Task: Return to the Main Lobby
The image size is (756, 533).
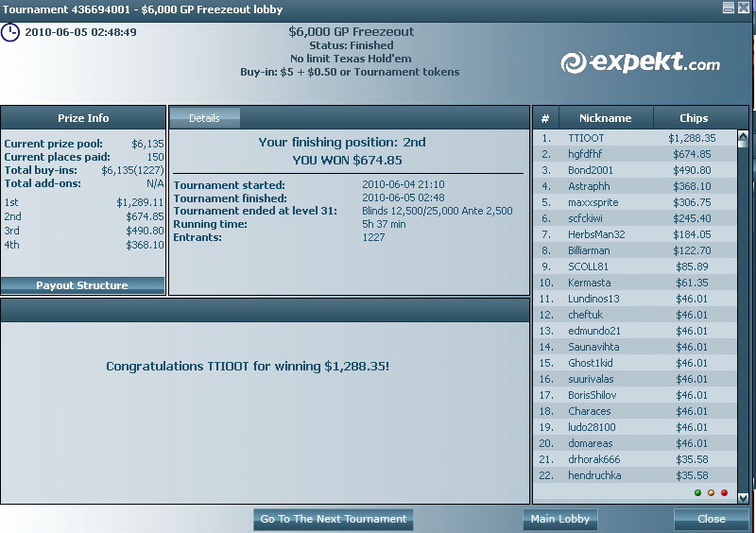Action: [560, 519]
